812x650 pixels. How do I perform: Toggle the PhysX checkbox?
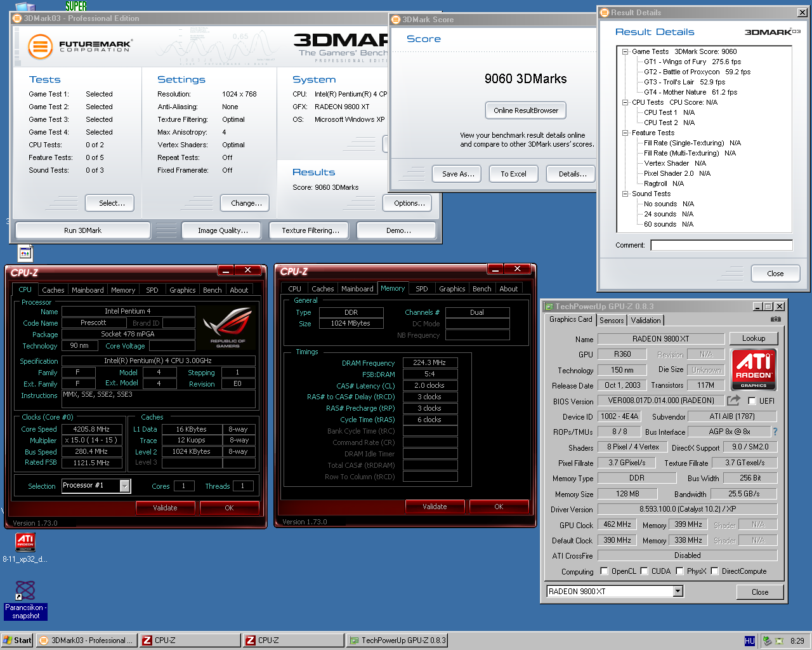tap(679, 571)
